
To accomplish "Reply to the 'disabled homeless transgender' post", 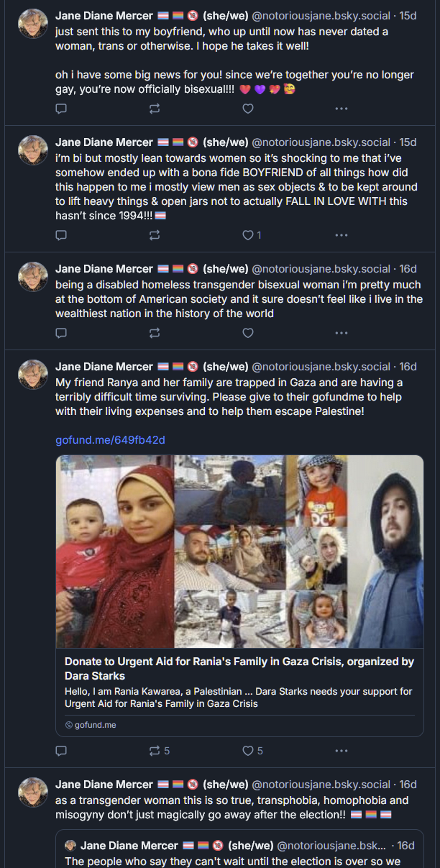I will 61,333.
